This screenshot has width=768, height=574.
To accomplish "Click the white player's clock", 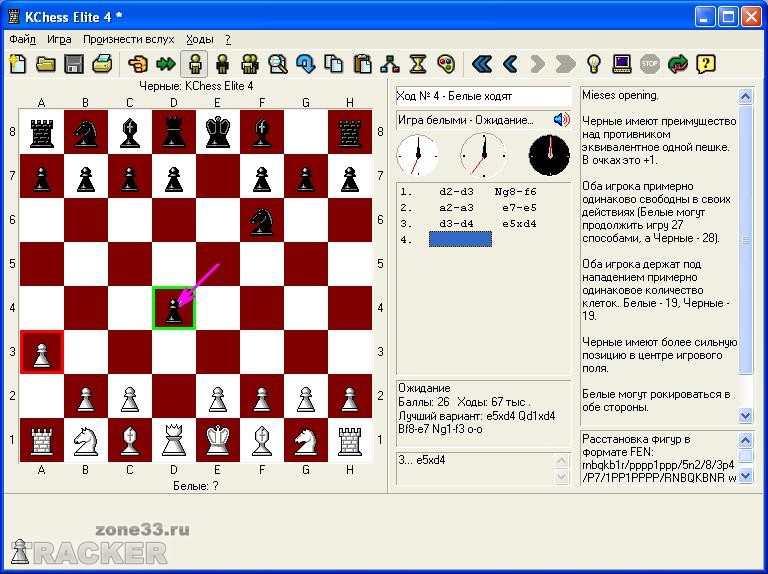I will [x=417, y=155].
